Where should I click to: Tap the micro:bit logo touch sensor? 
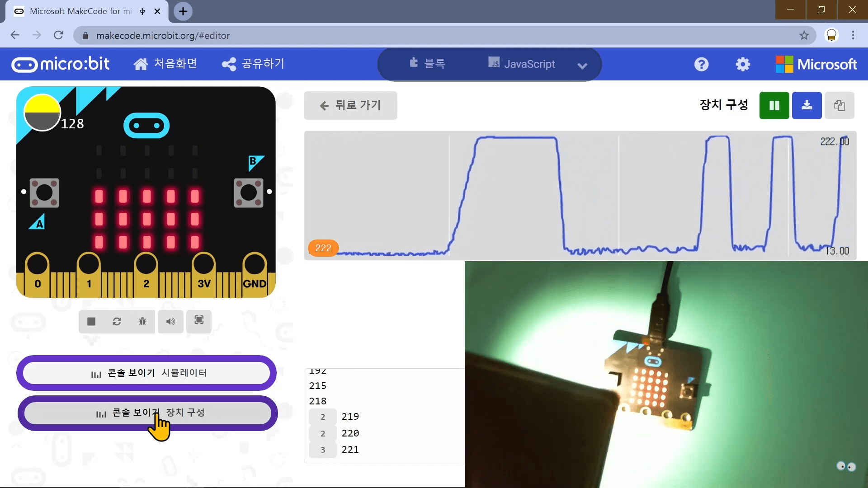coord(146,126)
